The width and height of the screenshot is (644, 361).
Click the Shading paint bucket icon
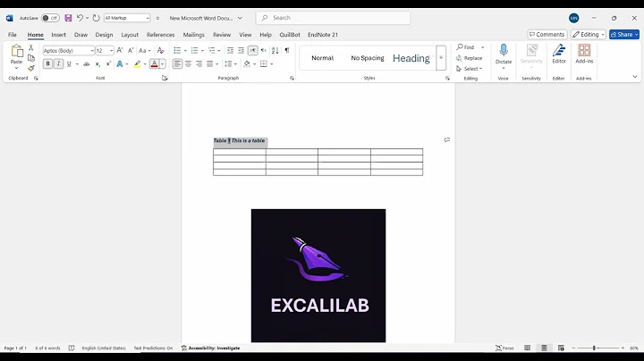[247, 64]
